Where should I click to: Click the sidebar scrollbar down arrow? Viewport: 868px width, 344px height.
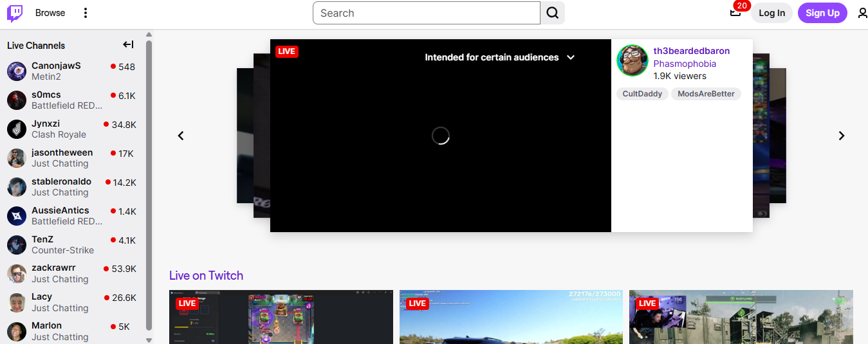149,339
